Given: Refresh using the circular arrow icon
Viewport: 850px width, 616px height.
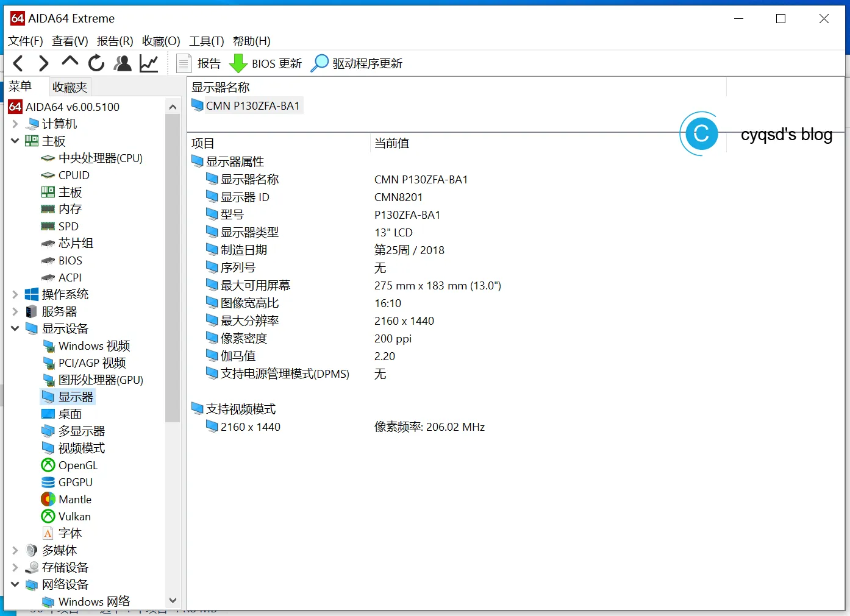Looking at the screenshot, I should pyautogui.click(x=96, y=63).
